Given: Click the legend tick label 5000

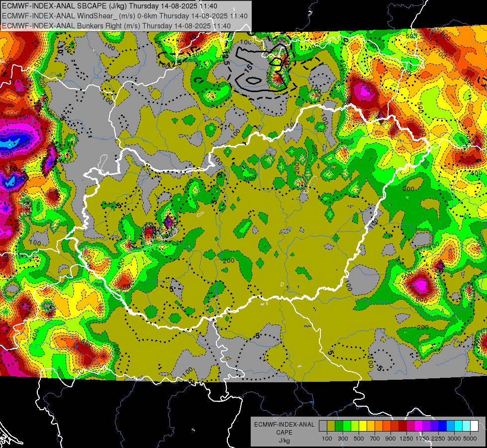Looking at the screenshot, I should point(470,439).
